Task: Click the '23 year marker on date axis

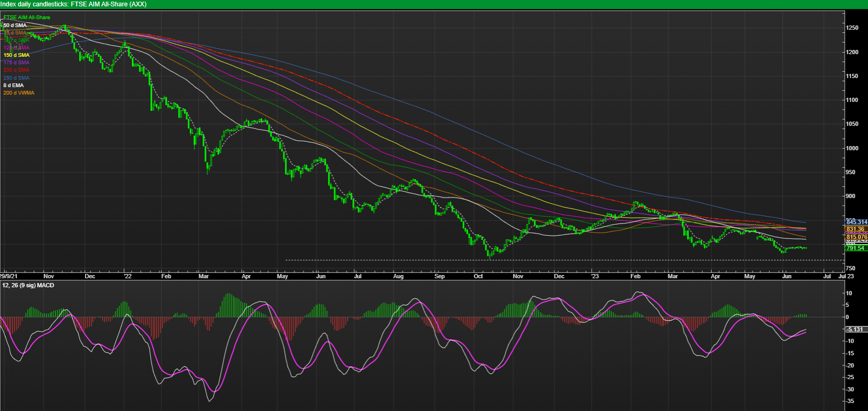Action: tap(595, 276)
